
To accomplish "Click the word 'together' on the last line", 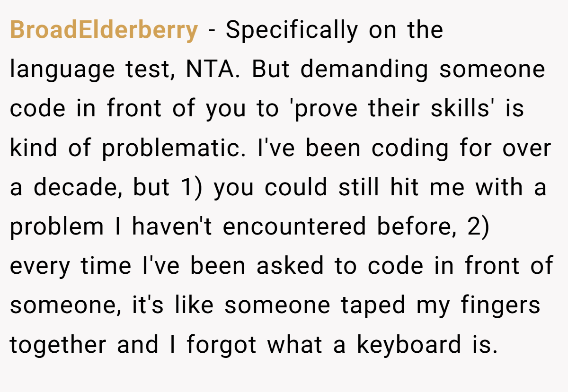I will point(58,345).
